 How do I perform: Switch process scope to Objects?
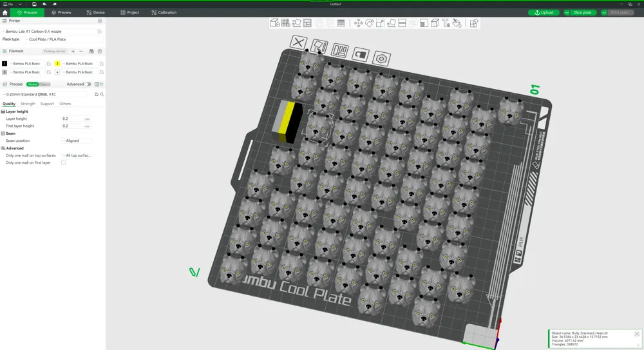(x=44, y=84)
